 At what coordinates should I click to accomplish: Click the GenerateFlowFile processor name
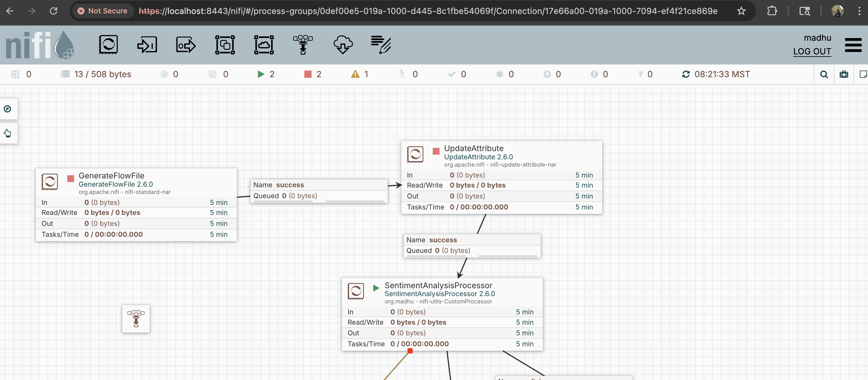[111, 176]
